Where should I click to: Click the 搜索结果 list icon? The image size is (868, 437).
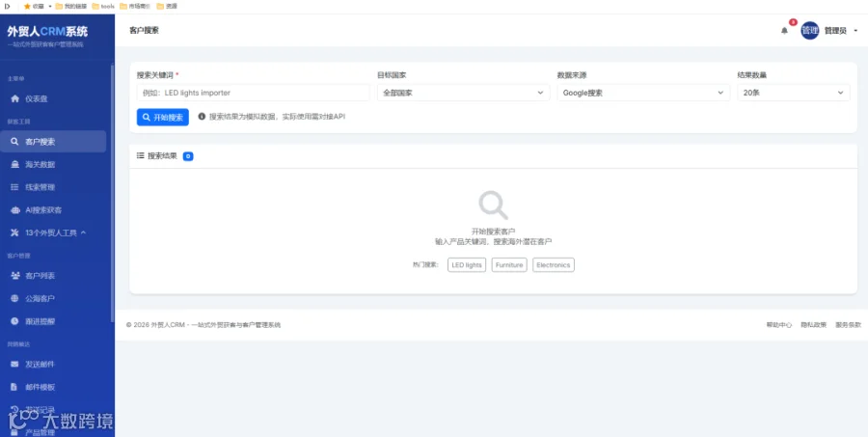pos(141,156)
